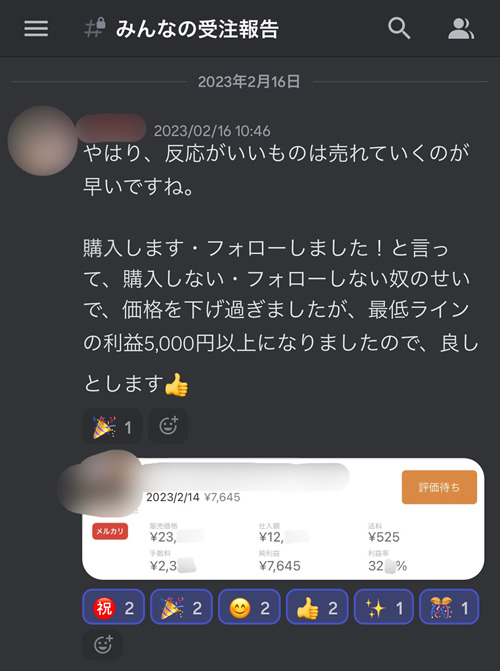Toggle party popper reaction with count 1
The width and height of the screenshot is (500, 671).
[112, 426]
